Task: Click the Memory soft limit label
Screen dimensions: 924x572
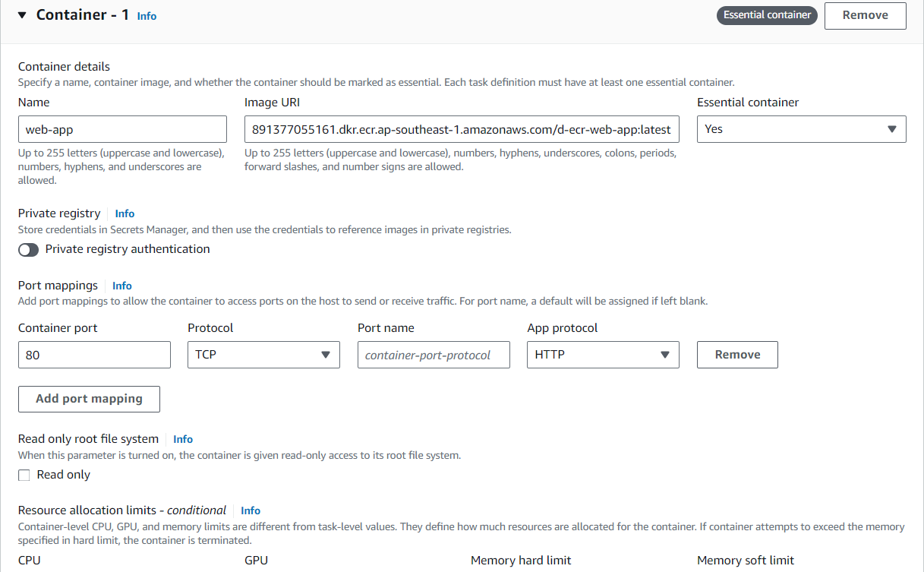Action: pos(746,561)
